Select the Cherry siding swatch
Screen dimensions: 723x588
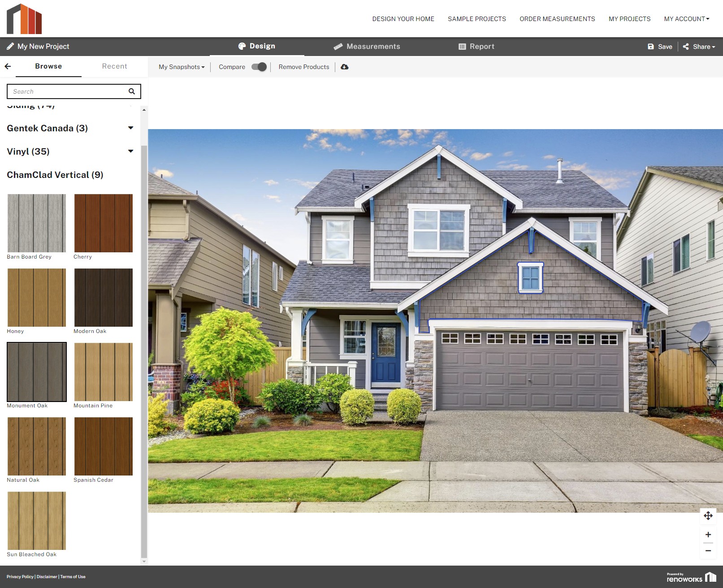click(103, 223)
